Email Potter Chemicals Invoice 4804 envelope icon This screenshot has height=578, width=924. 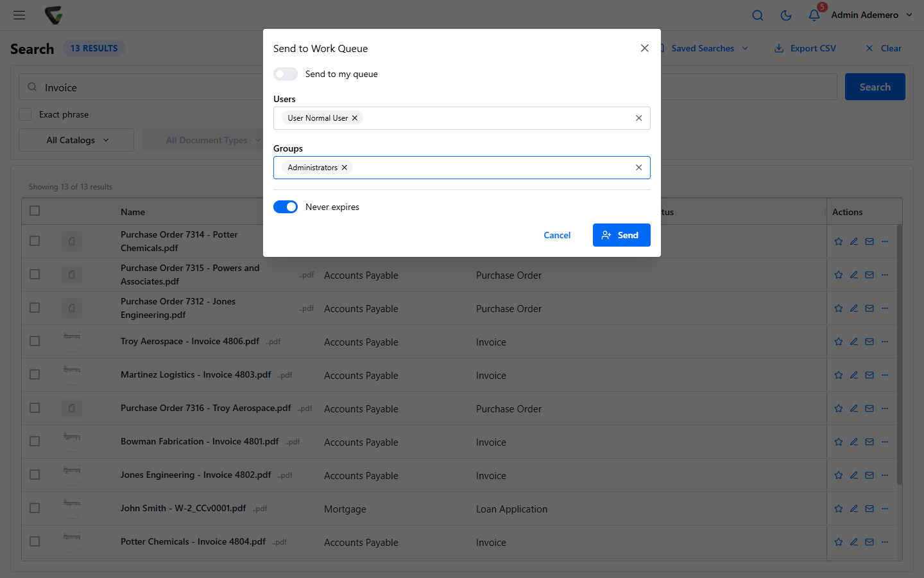[x=869, y=542]
